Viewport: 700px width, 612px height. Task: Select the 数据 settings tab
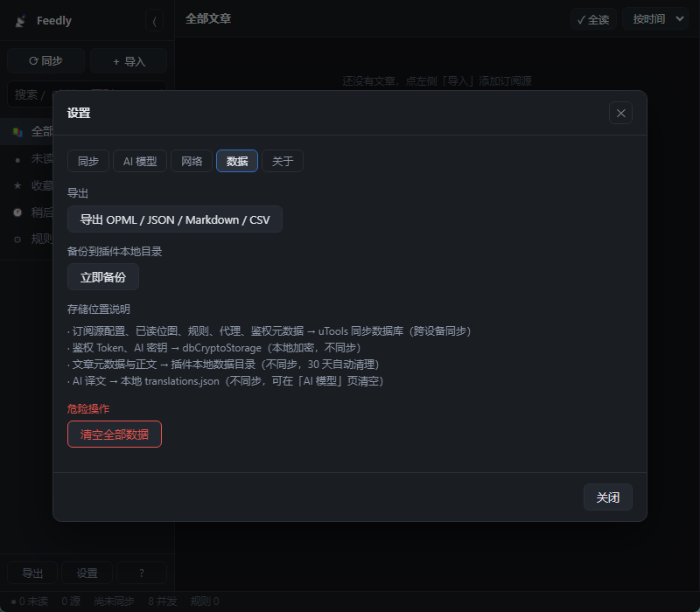coord(237,161)
